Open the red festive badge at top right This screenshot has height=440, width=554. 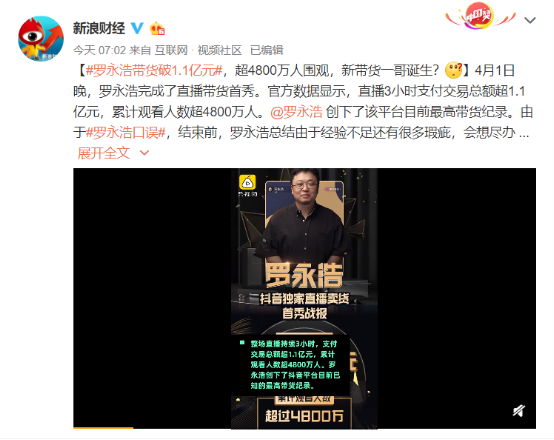coord(480,16)
